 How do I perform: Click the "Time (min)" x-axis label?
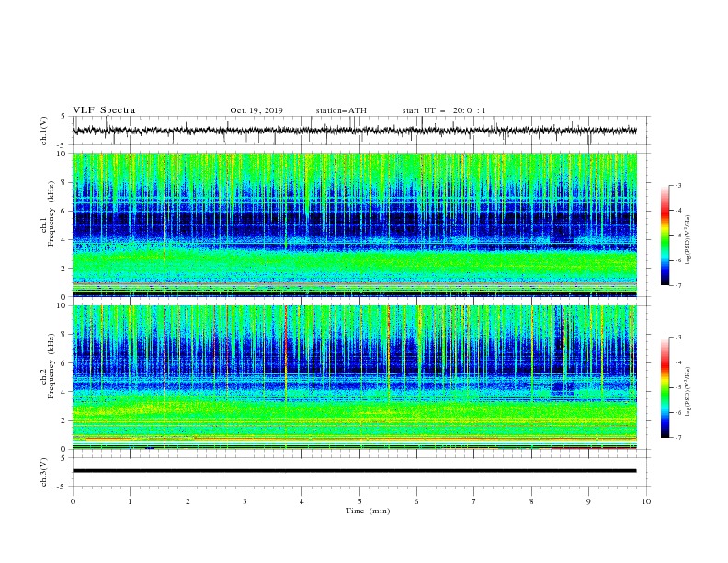[368, 511]
